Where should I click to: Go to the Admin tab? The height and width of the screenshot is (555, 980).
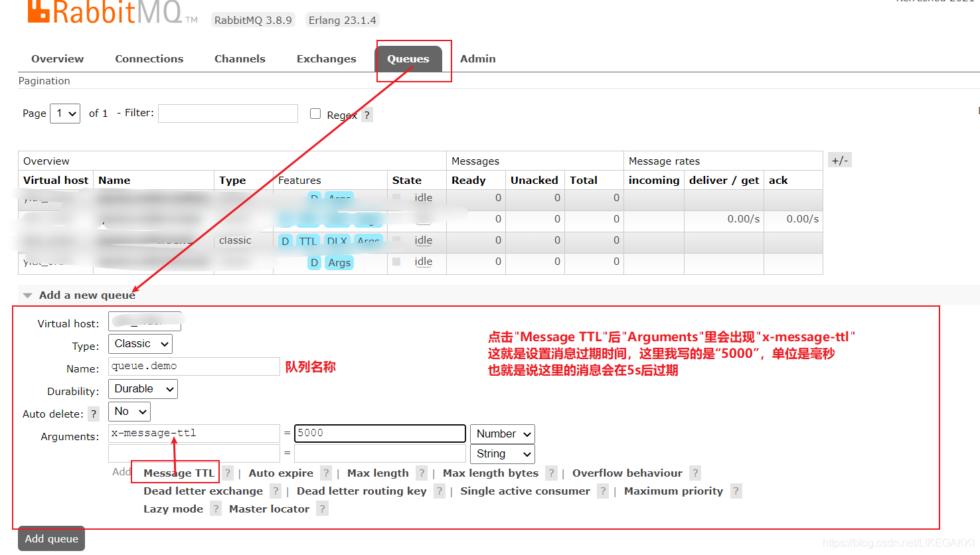click(478, 58)
